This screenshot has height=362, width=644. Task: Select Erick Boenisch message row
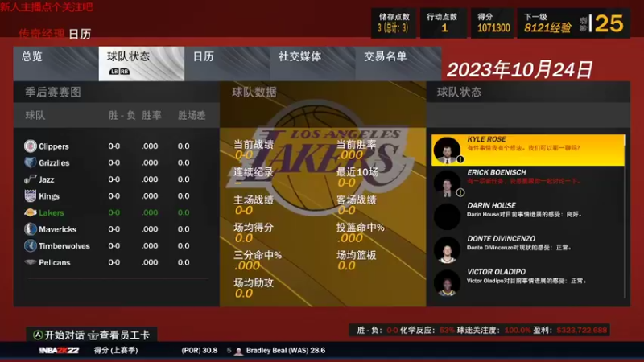[x=528, y=183]
